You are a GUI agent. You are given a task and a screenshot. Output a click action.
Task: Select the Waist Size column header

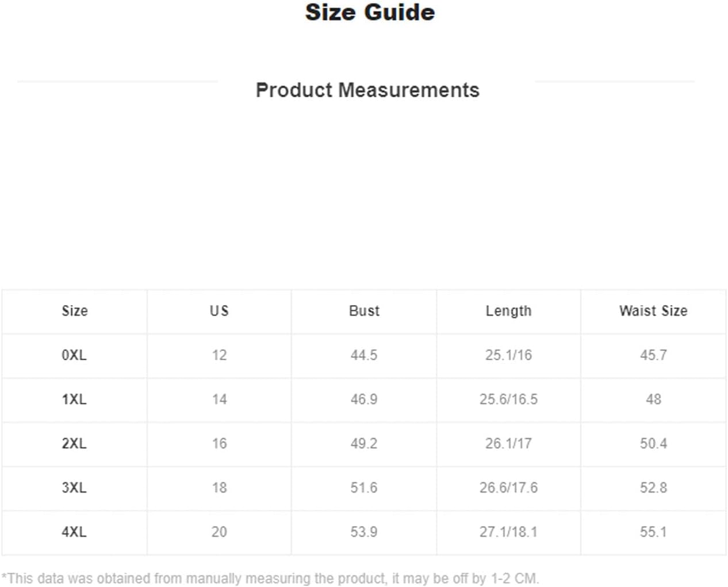(653, 311)
